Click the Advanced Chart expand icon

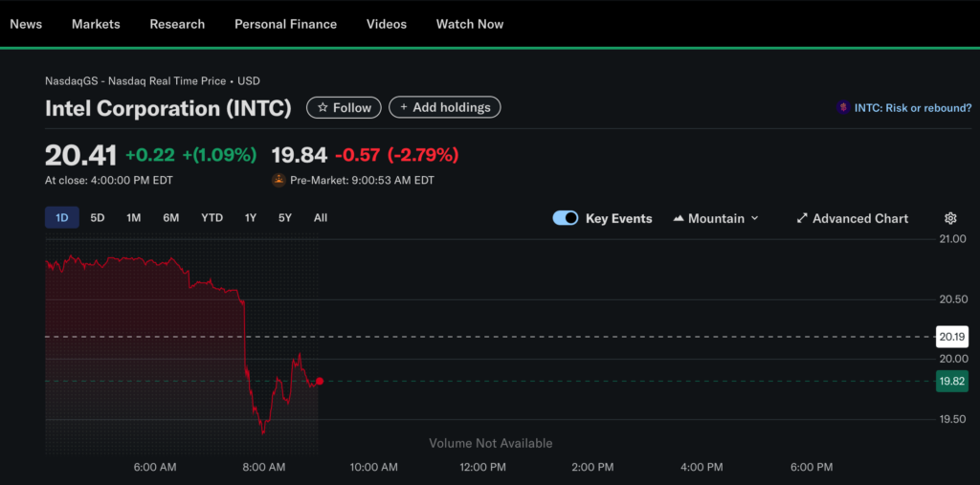[802, 218]
